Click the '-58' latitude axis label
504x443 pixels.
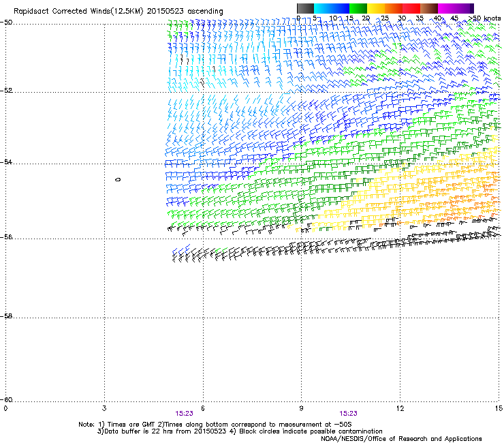(x=6, y=316)
